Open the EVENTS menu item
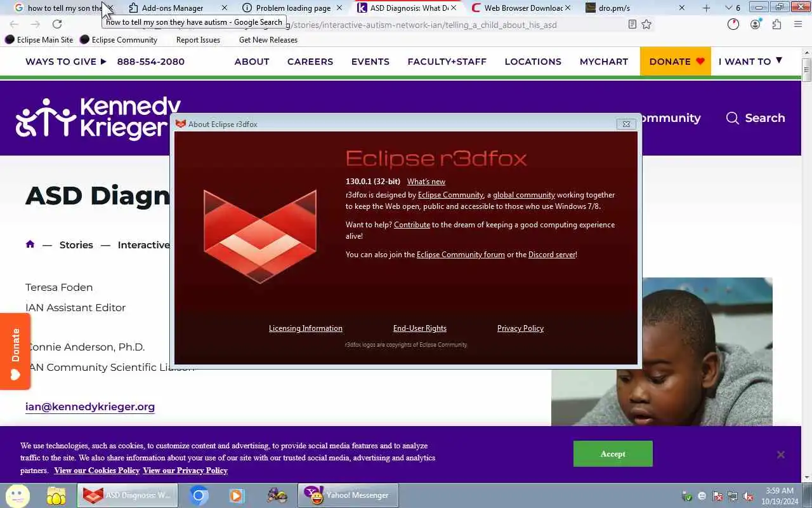The image size is (812, 508). click(x=370, y=62)
